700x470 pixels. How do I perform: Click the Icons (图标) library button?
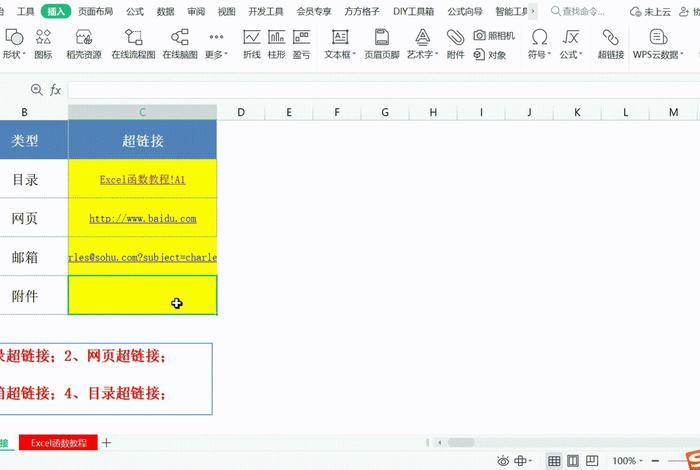point(43,44)
